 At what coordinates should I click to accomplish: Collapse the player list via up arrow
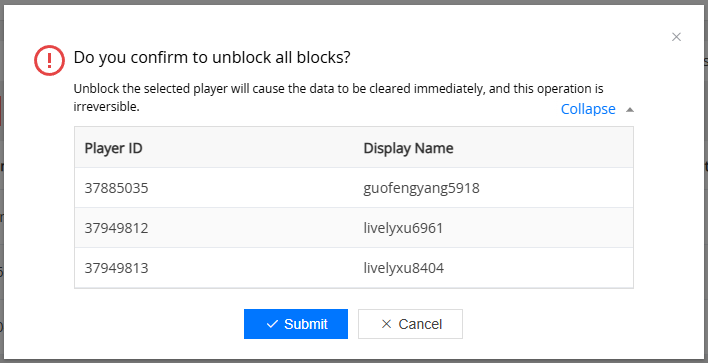click(x=630, y=109)
